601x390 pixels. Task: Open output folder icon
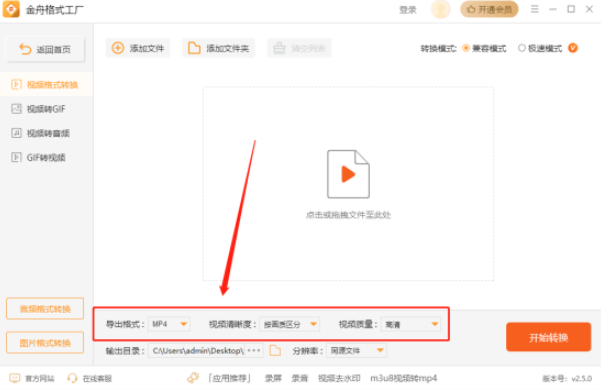click(275, 351)
